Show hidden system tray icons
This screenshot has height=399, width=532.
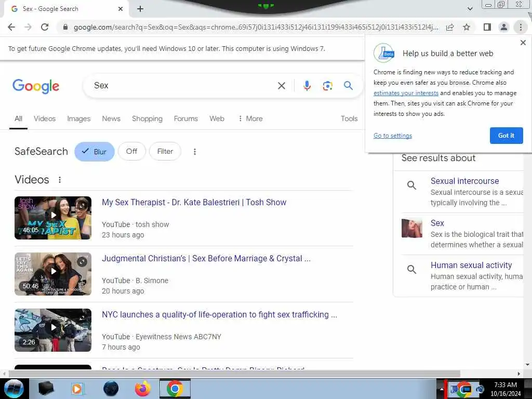(x=442, y=389)
